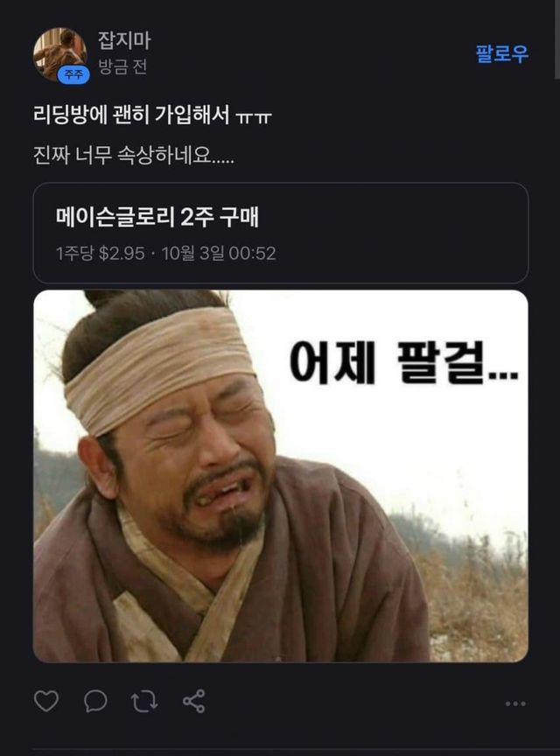This screenshot has height=756, width=560.
Task: Select the 1주당 $2.95 price text
Action: (x=101, y=253)
